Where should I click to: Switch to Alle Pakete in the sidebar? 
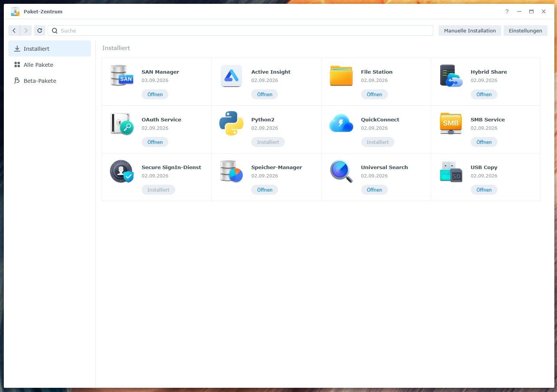pos(50,65)
